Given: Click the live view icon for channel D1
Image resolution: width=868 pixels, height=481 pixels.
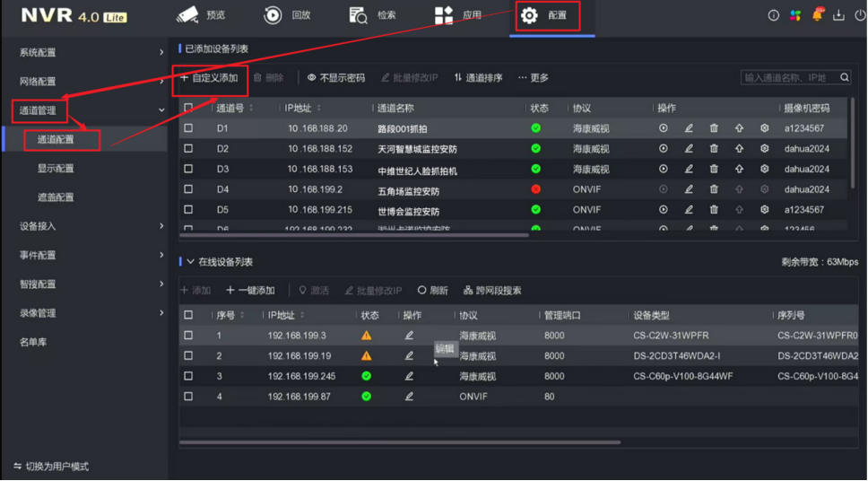Looking at the screenshot, I should point(664,128).
